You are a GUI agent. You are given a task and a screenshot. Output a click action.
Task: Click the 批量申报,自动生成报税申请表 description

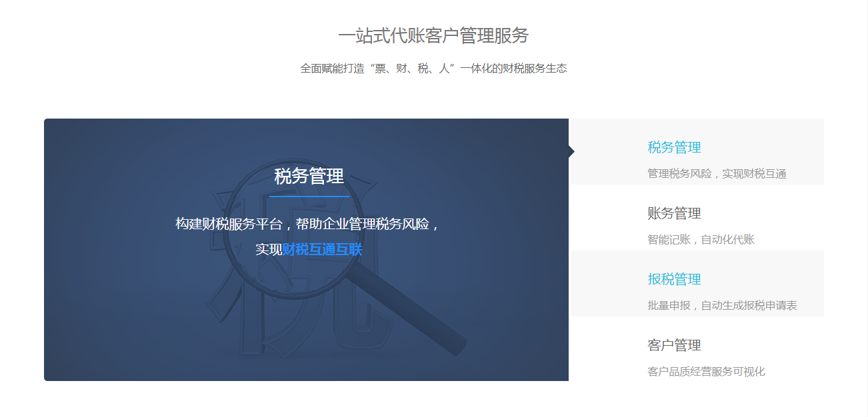coord(722,306)
